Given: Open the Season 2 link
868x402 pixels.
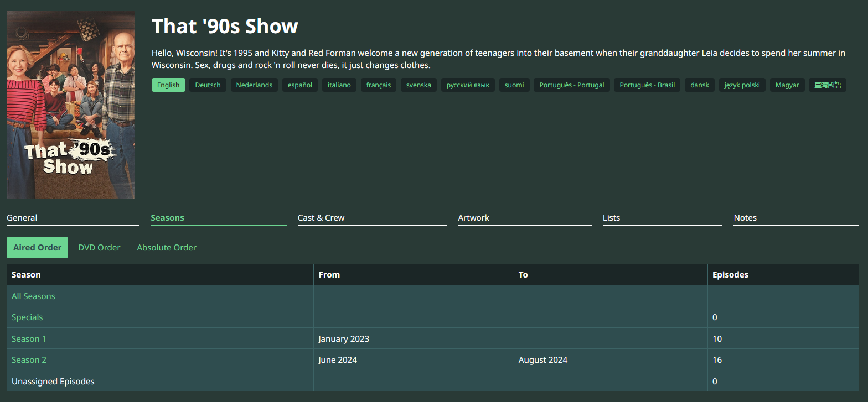Looking at the screenshot, I should coord(29,360).
